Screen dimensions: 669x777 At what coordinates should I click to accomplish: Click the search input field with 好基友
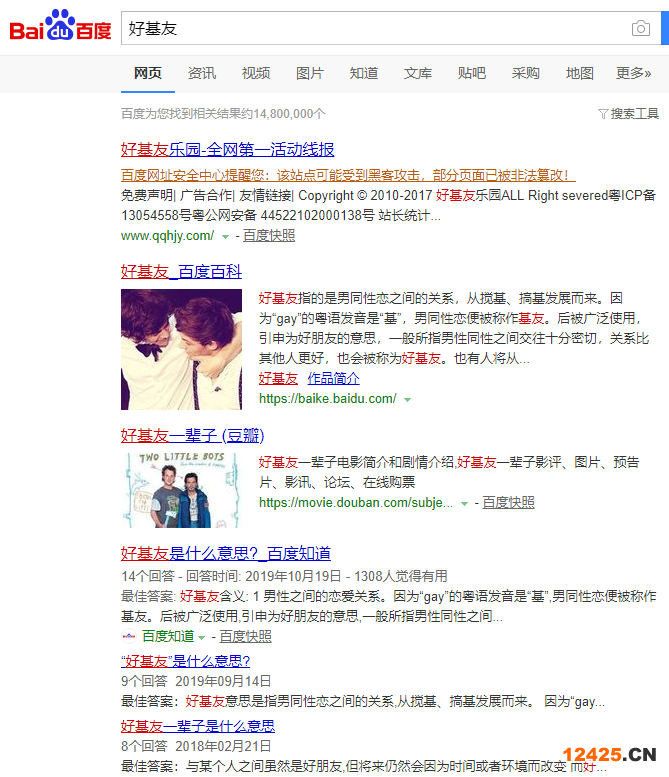coord(377,28)
